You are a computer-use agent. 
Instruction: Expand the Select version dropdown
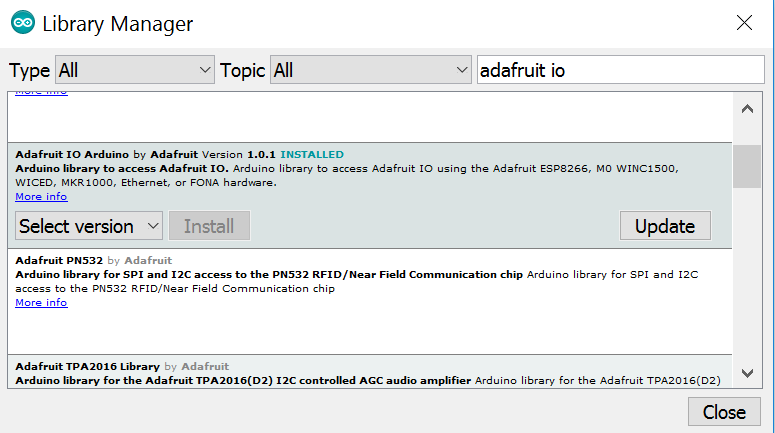(89, 226)
